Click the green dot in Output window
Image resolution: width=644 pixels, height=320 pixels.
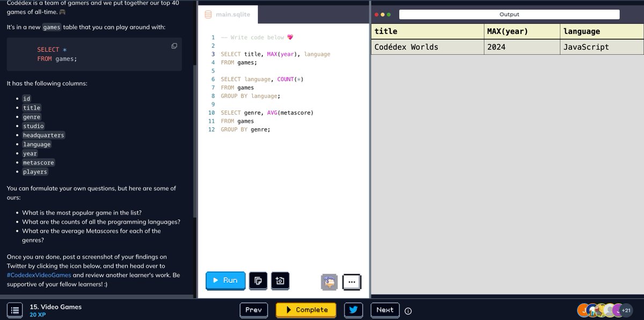tap(389, 14)
